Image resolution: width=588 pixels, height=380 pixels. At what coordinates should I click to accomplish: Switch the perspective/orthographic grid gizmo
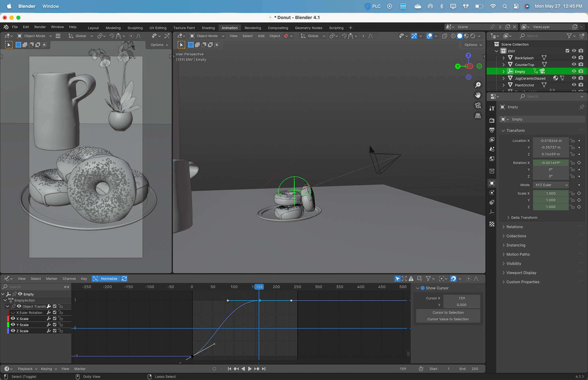478,116
